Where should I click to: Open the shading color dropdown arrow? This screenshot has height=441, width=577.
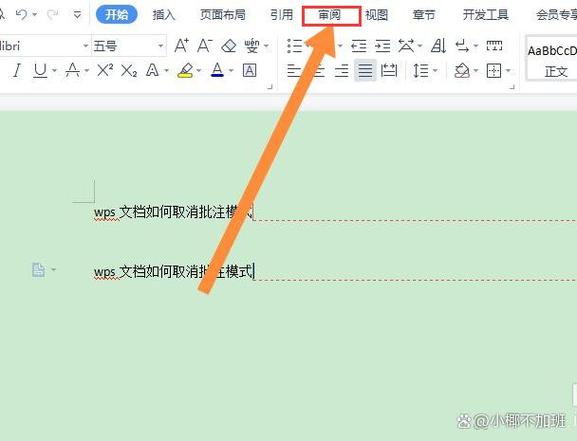tap(476, 70)
